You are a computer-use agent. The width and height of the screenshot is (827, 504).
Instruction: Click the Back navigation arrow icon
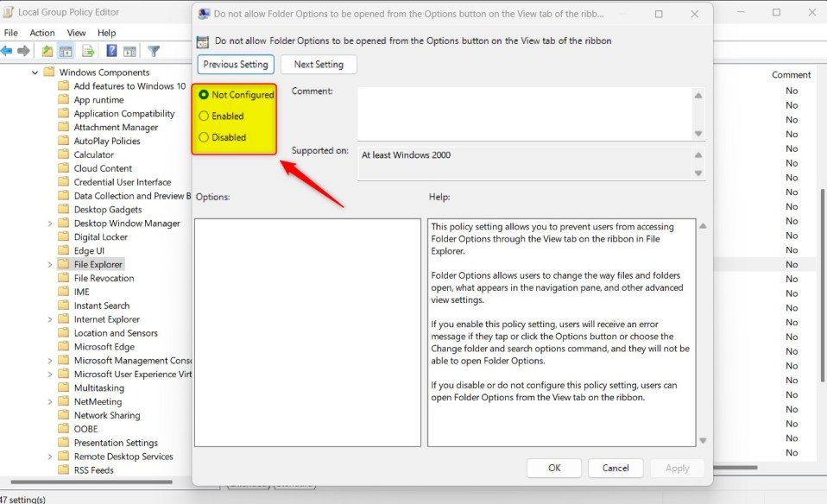click(8, 50)
